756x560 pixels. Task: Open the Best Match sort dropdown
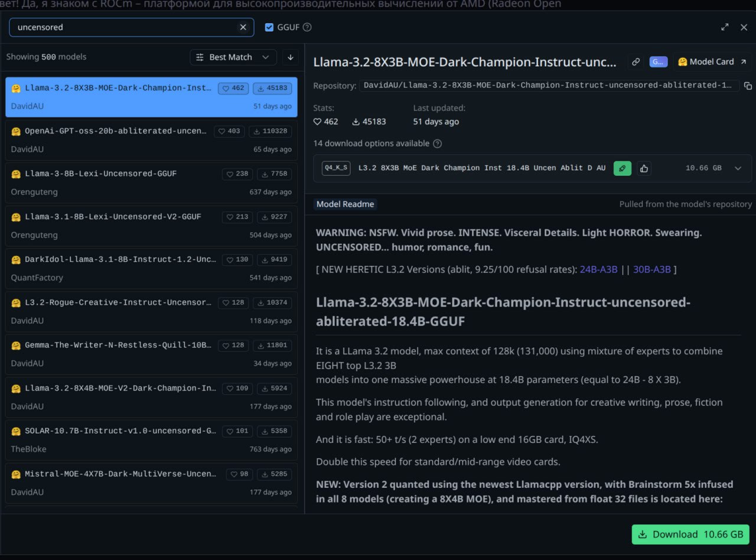[233, 57]
